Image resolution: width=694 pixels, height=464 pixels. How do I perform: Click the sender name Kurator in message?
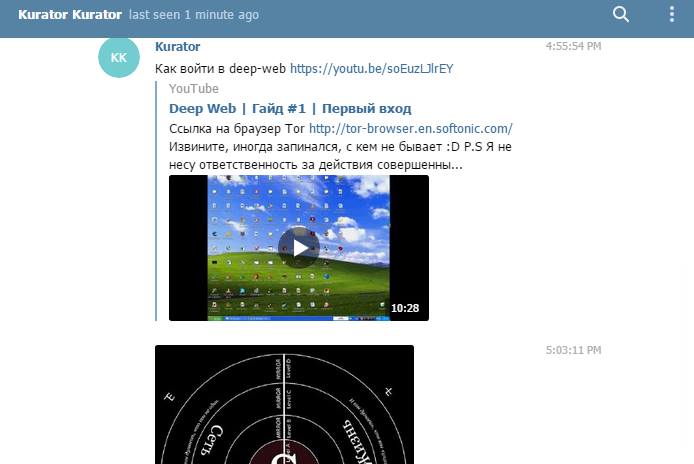[178, 47]
